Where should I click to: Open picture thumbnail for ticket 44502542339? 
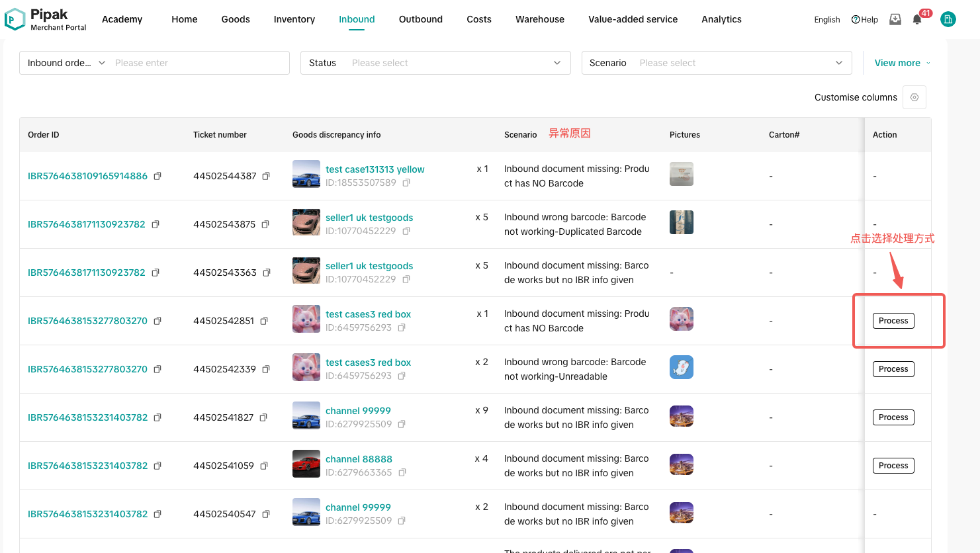pos(681,367)
